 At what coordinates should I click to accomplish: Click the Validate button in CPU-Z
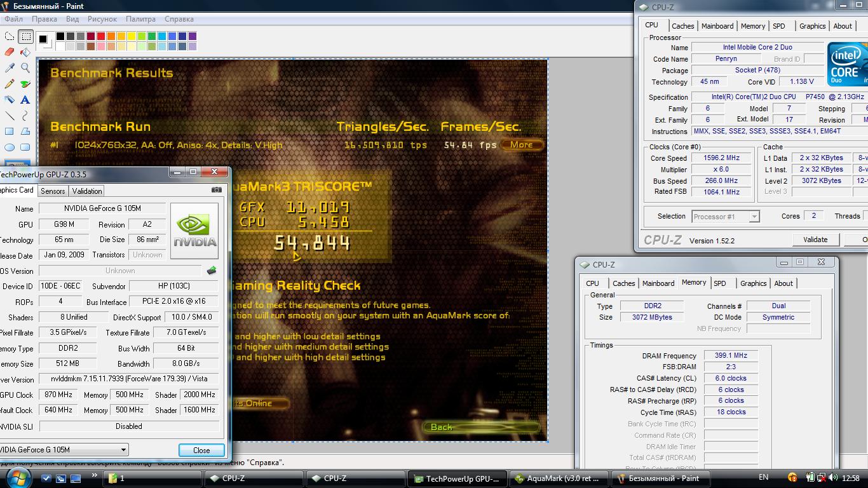click(815, 240)
